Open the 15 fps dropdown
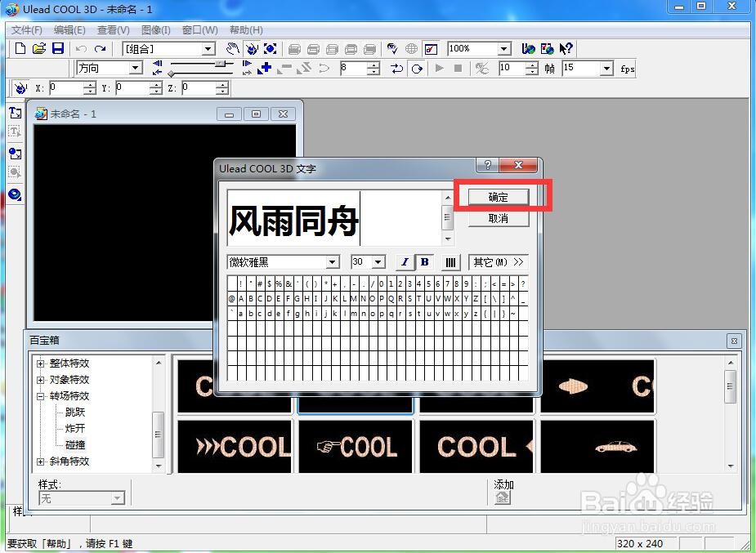 (x=607, y=68)
